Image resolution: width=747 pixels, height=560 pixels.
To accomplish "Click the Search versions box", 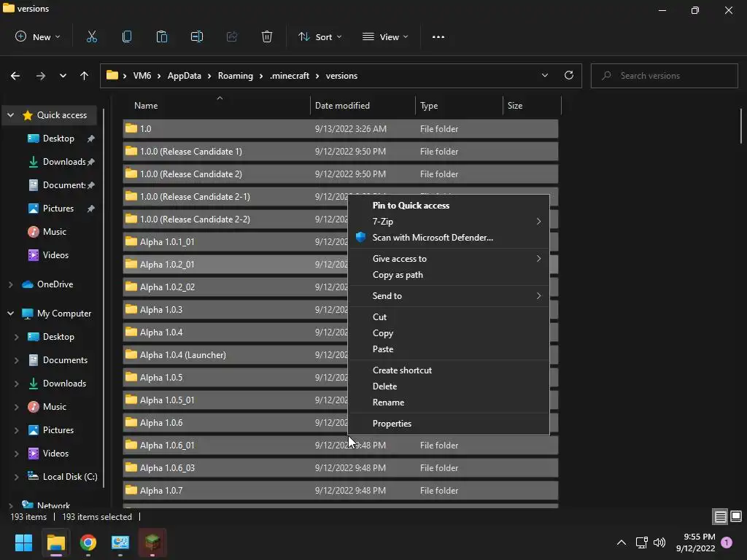I will point(664,76).
